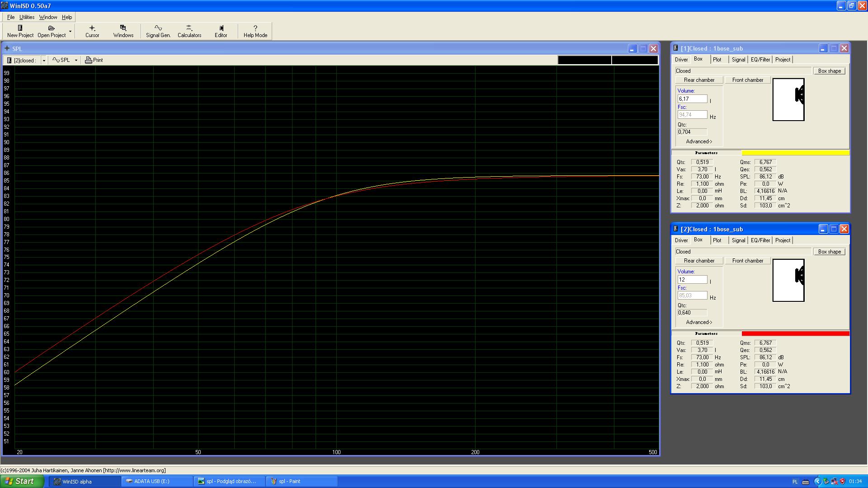Launch the Signal Gen. tool

click(158, 28)
